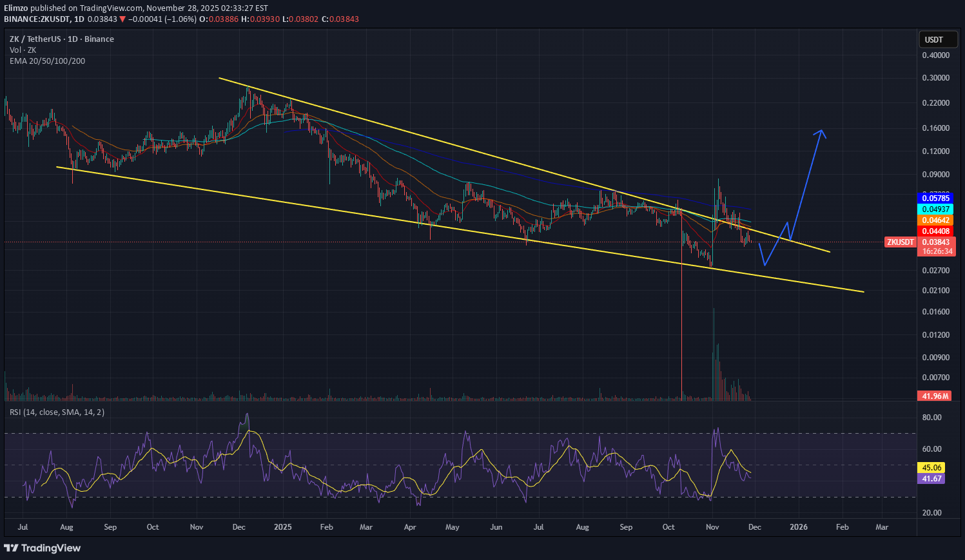965x560 pixels.
Task: Select the EMA 20/50/100/200 indicator label
Action: pos(47,61)
